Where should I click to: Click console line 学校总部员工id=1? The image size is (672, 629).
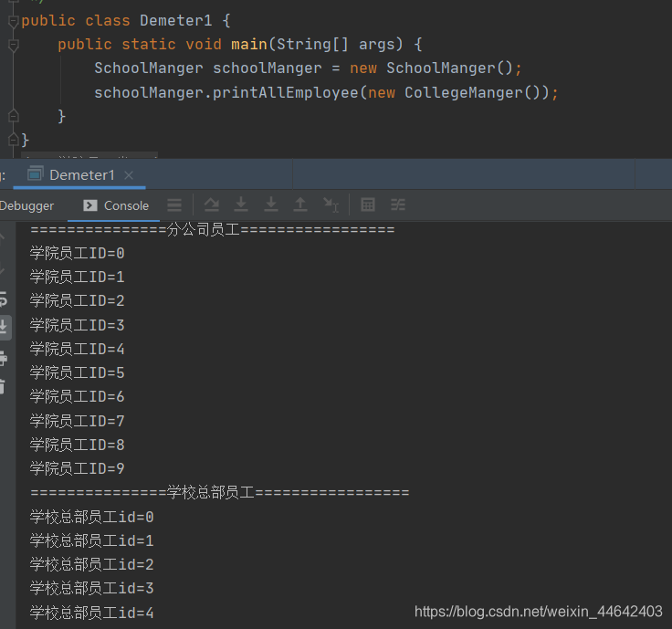[91, 540]
